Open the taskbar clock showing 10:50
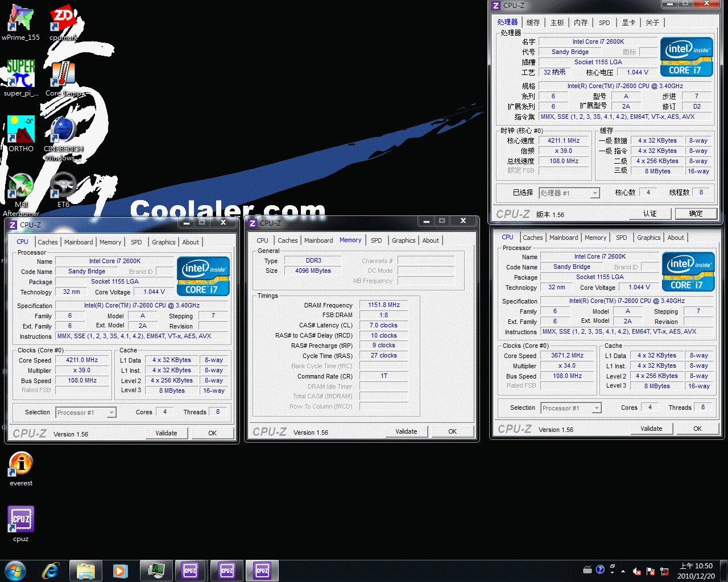Screen dimensions: 728x582 click(x=696, y=571)
